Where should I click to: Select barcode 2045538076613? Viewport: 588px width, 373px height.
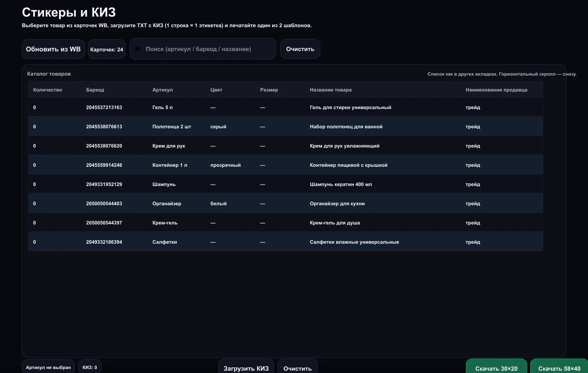pos(104,127)
